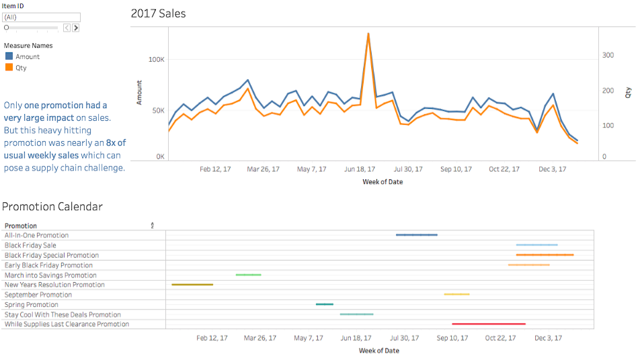Click the Amount axis title
Screen dimensions: 638x364
point(139,93)
